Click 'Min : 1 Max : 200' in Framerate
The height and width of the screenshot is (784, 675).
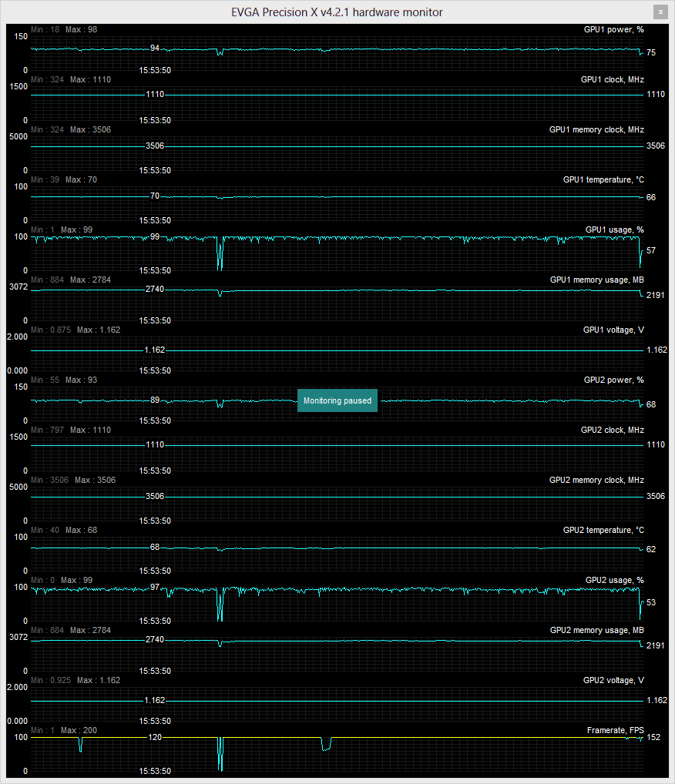coord(64,731)
